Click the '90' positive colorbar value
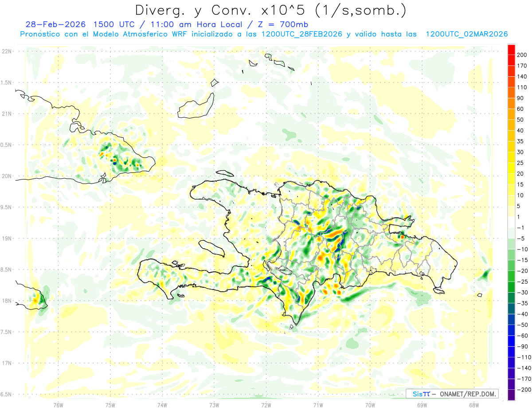532x411 pixels. pos(520,98)
